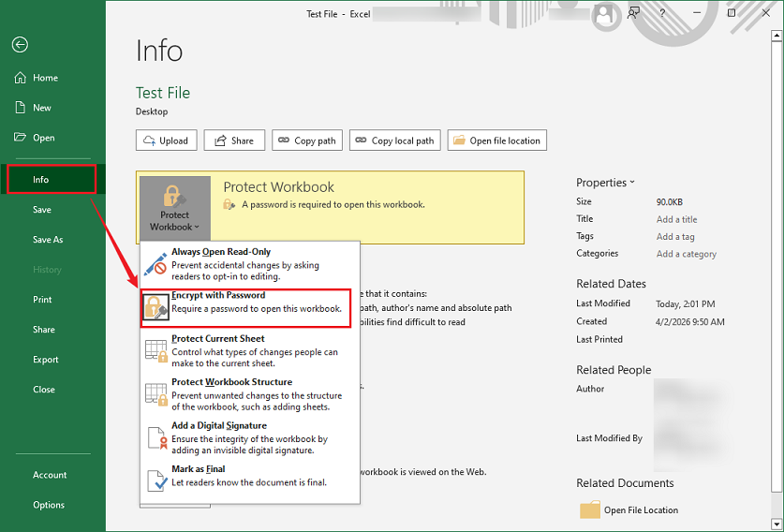
Task: Choose Always Open Read-Only
Action: click(x=250, y=264)
